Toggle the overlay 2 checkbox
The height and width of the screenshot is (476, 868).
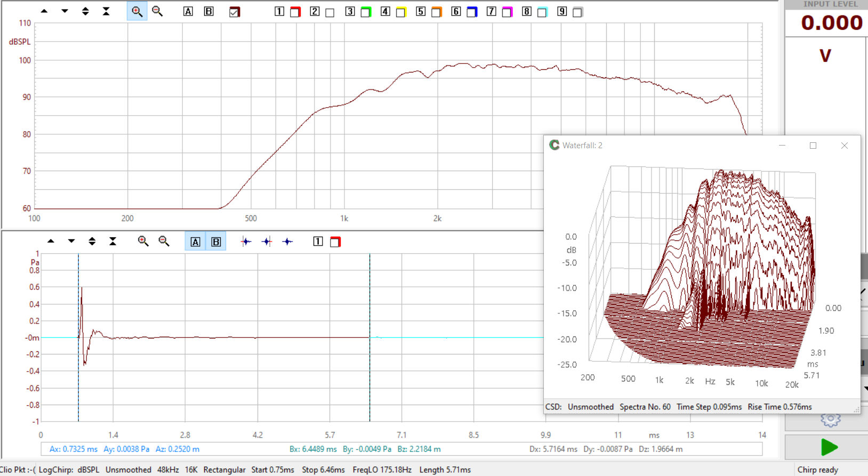click(330, 12)
